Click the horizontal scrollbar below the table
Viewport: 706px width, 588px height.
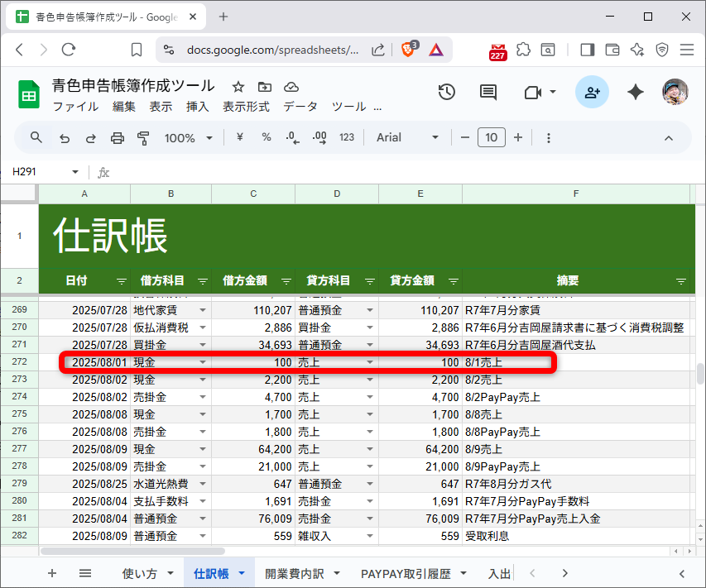[x=132, y=550]
